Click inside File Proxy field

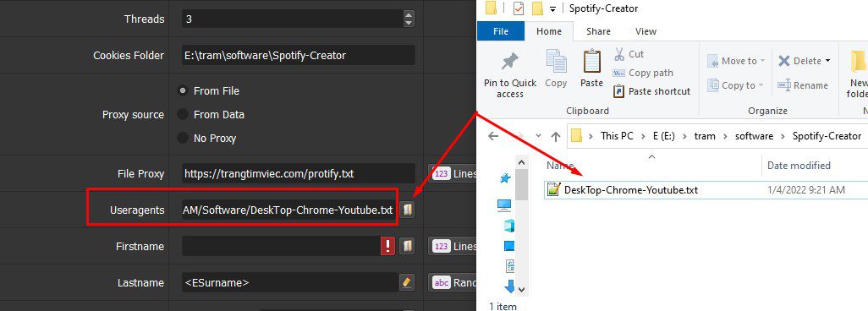(299, 174)
